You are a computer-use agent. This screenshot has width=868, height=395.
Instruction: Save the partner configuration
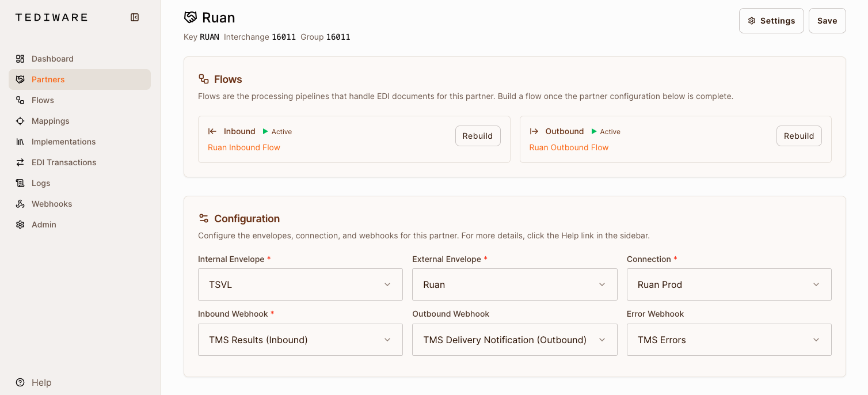(x=827, y=20)
